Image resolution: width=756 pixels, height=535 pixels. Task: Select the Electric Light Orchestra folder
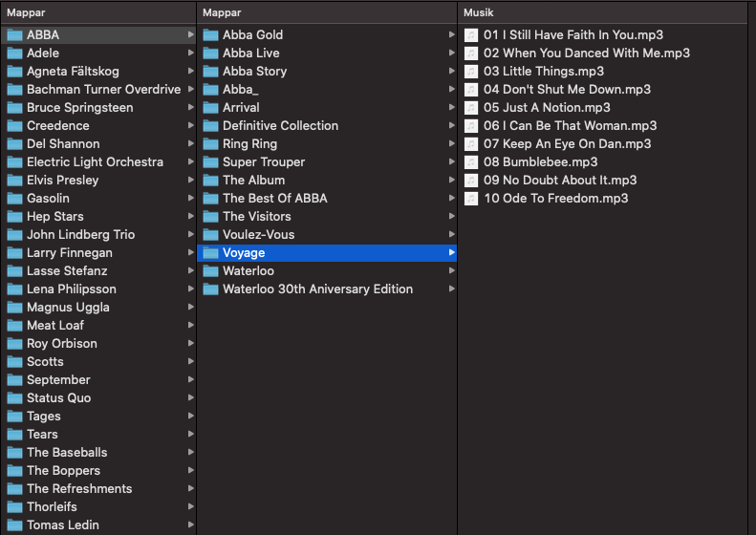[98, 162]
